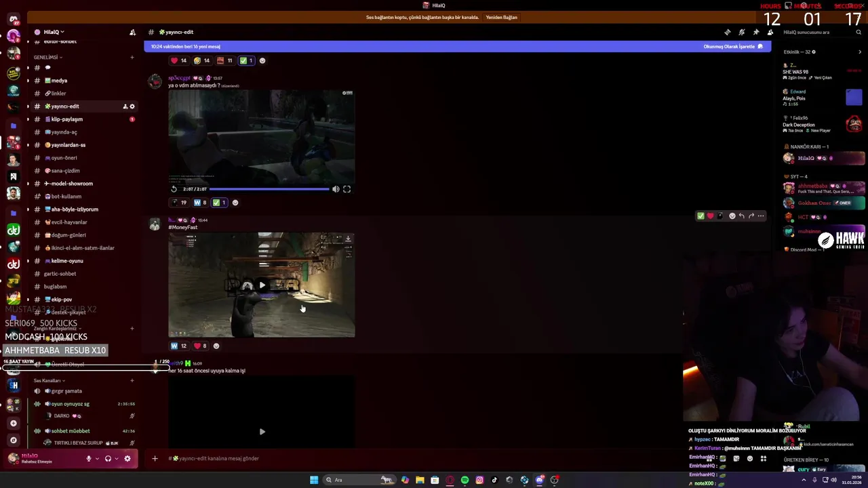Click create invite icon on yayıncı-edit channel
Image resolution: width=868 pixels, height=488 pixels.
coord(125,106)
